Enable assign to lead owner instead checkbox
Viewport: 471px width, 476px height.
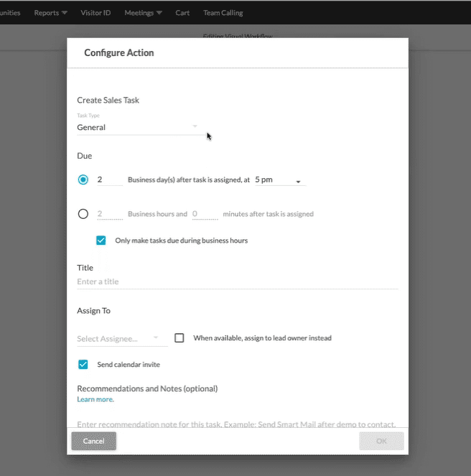179,338
